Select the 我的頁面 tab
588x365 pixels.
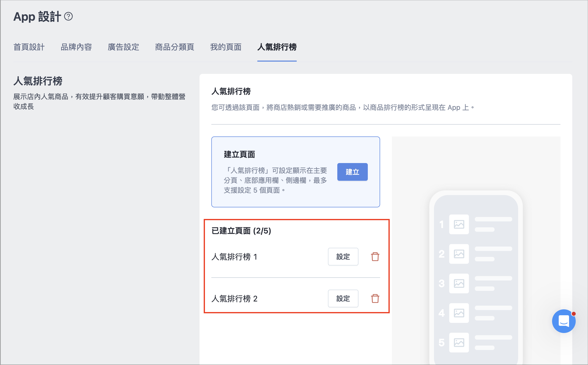[226, 47]
